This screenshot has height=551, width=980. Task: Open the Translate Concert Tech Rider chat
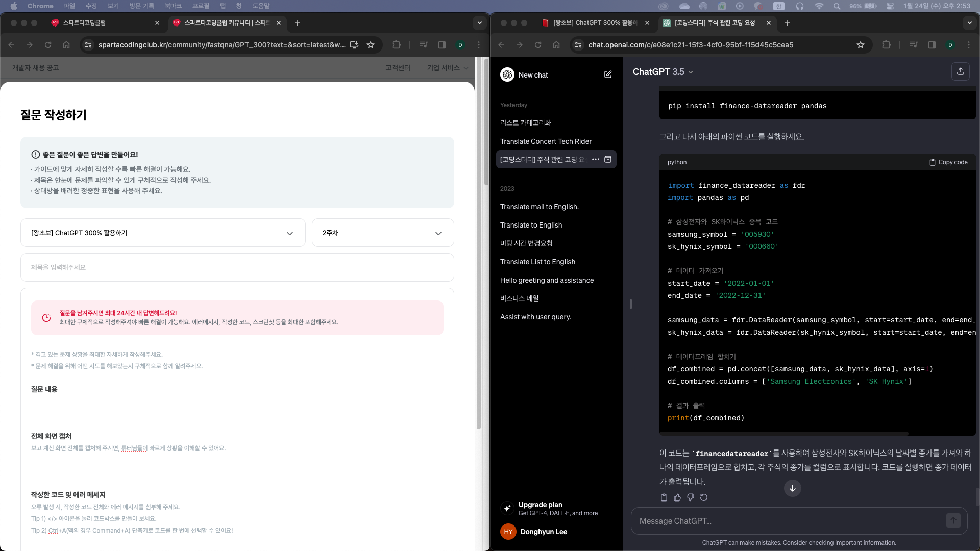point(556,141)
